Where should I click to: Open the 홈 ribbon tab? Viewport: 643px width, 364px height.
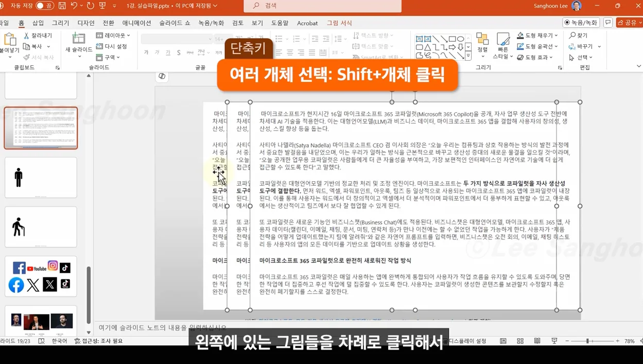click(x=21, y=23)
